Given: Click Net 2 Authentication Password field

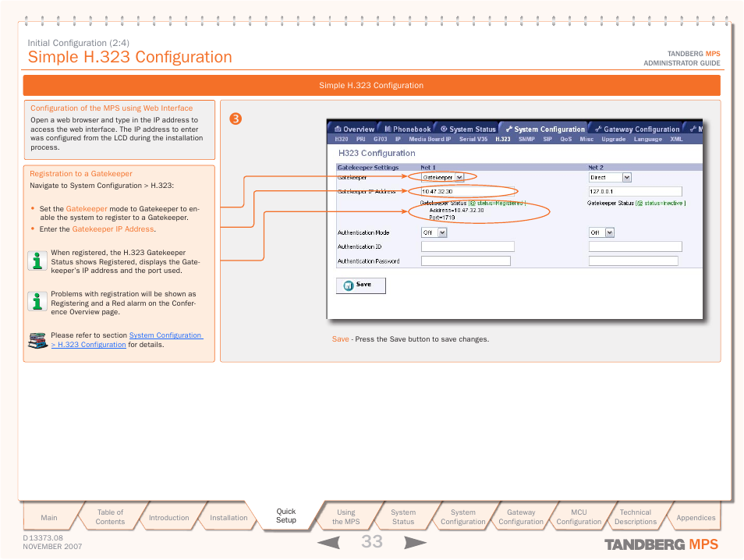Looking at the screenshot, I should pos(633,261).
